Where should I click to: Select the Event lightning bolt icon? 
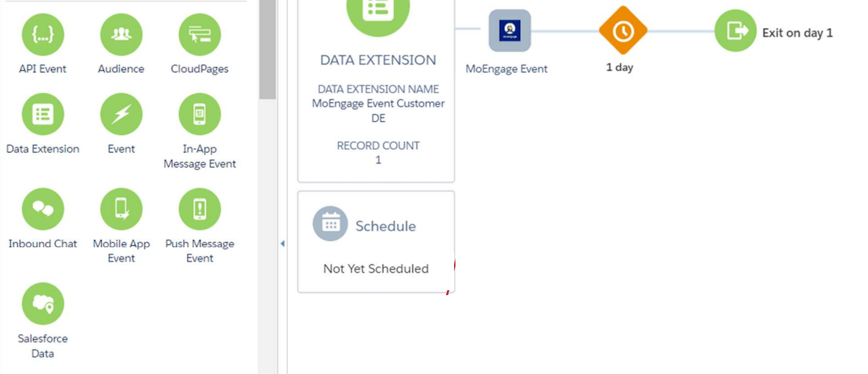click(121, 114)
